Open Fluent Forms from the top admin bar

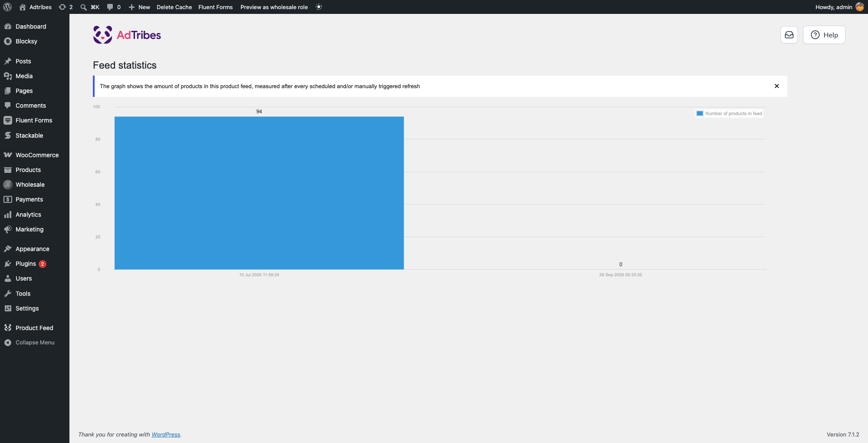pyautogui.click(x=215, y=7)
